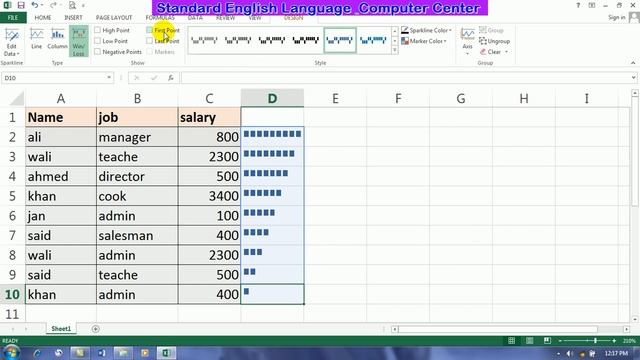Open the Windows Start button
This screenshot has width=640, height=360.
pyautogui.click(x=11, y=353)
